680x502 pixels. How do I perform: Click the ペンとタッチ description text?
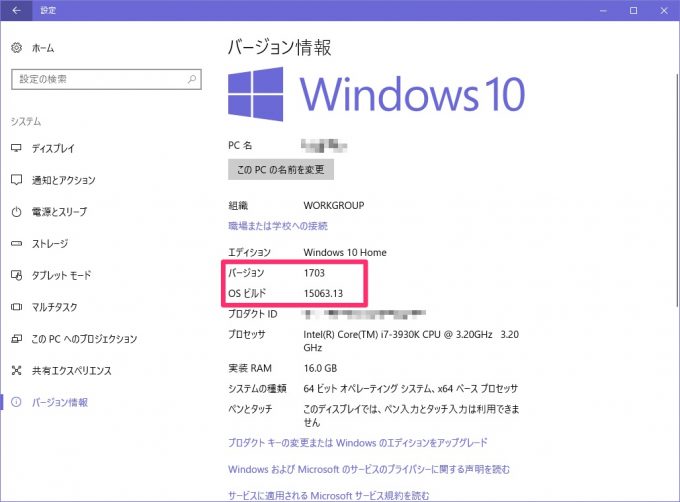pos(411,415)
